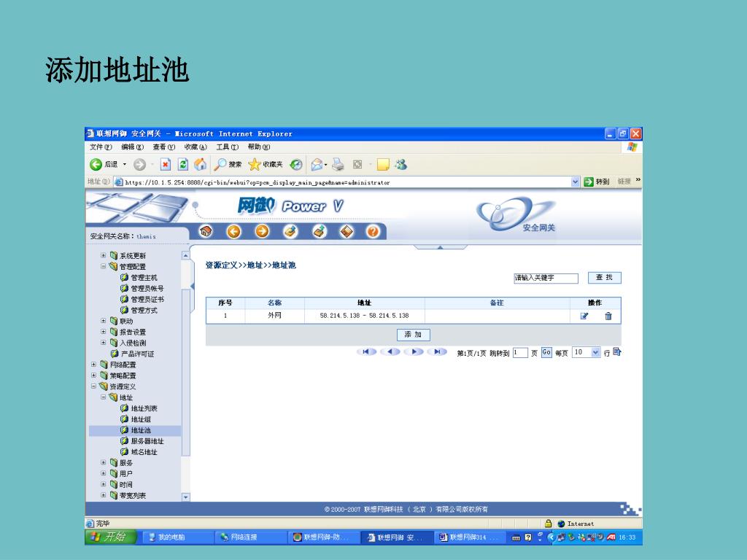Click the edit pencil icon for 外网 row
The height and width of the screenshot is (560, 747).
[x=584, y=316]
